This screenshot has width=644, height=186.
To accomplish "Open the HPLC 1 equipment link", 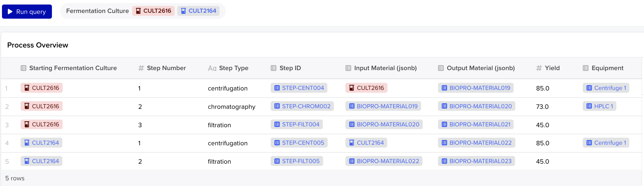I will 600,106.
